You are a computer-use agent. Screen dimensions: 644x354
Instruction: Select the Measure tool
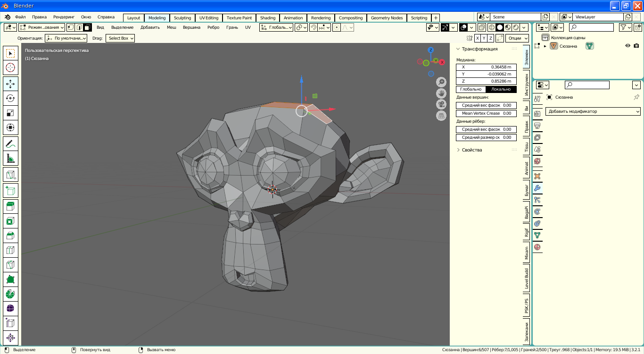click(x=10, y=158)
